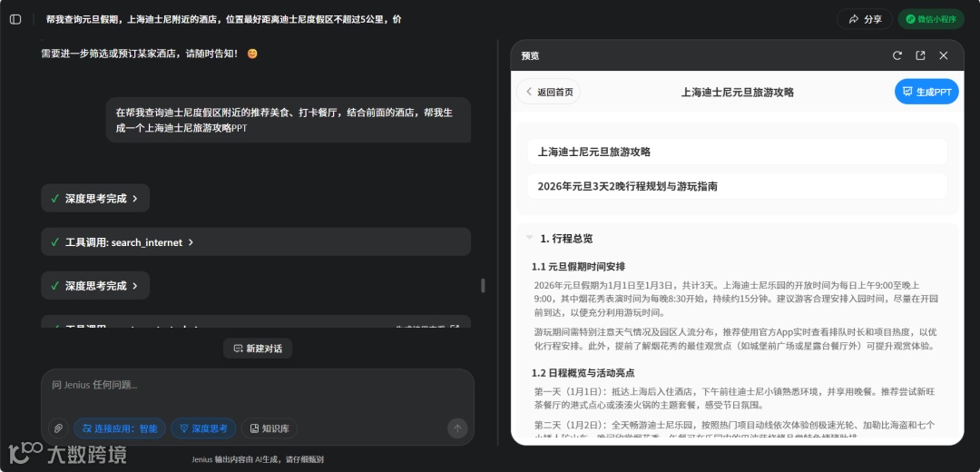Toggle 深度思考 mode

(203, 428)
